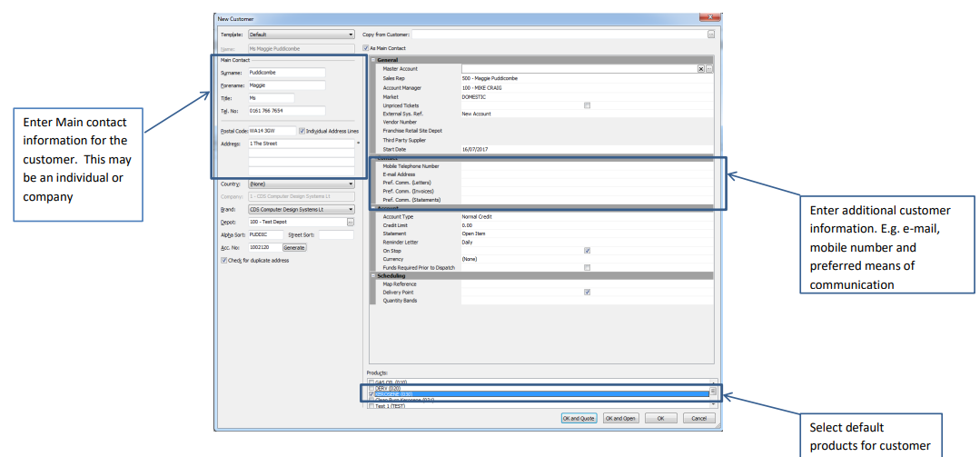This screenshot has width=980, height=457.
Task: Open the Depot lookup ellipsis button
Action: pyautogui.click(x=351, y=222)
